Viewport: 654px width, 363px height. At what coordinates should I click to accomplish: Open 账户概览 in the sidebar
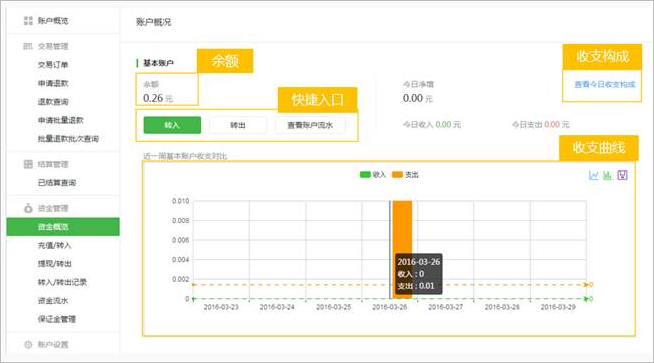[x=53, y=20]
